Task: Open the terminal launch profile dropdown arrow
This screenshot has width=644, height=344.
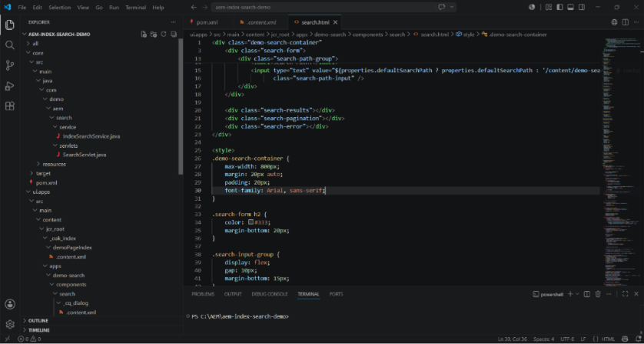Action: pos(577,294)
